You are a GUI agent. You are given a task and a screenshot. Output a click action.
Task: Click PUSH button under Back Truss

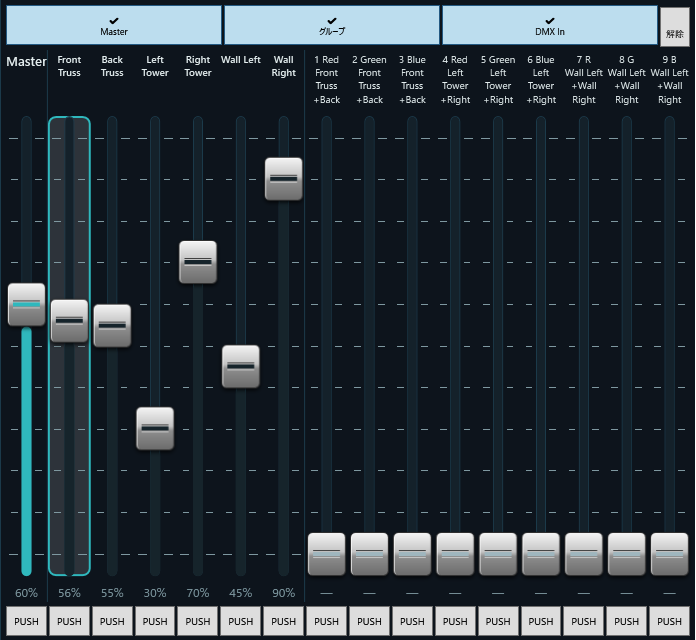[112, 621]
